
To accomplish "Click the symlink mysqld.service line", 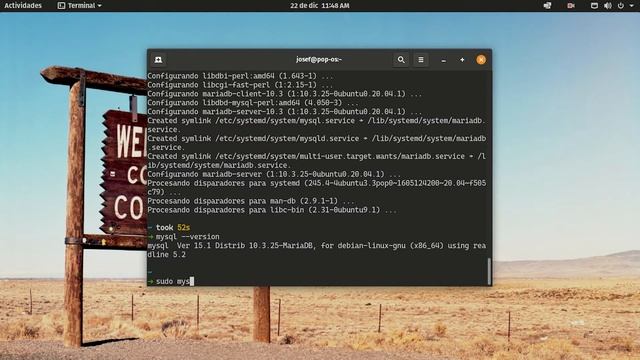I will click(x=316, y=139).
